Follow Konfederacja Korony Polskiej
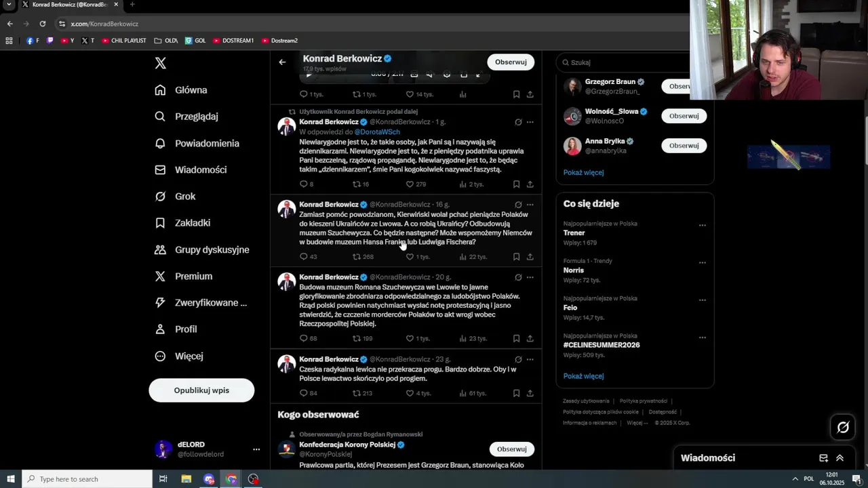868x488 pixels. 511,449
